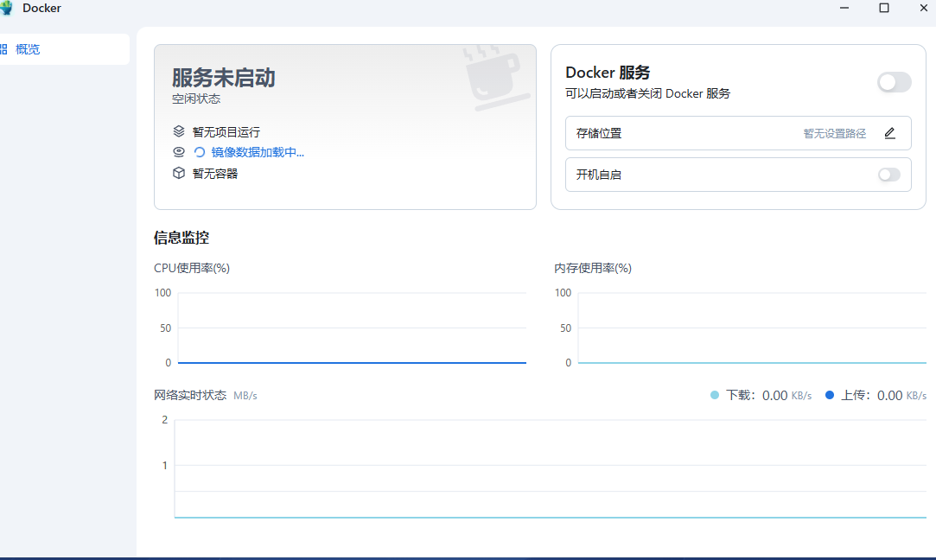Click the layers icon beside 暂无项目运行
Viewport: 936px width, 560px height.
point(179,131)
